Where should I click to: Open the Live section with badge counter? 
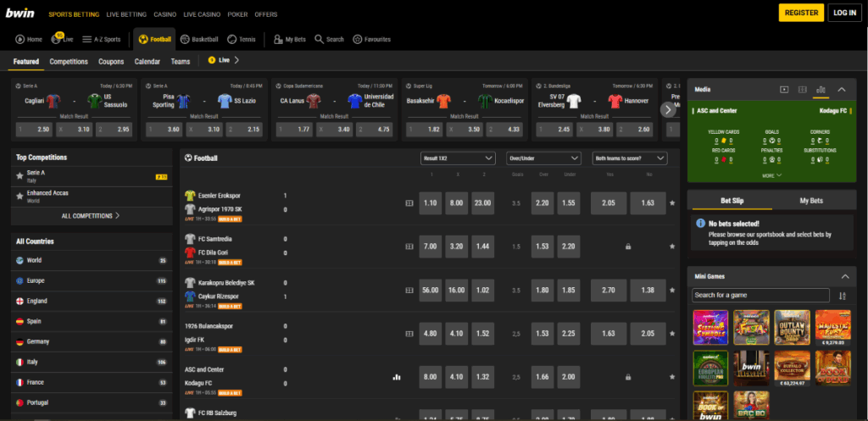tap(62, 39)
